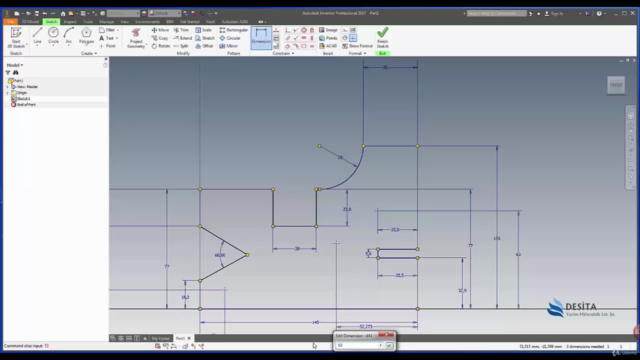Choose the Point tool
The height and width of the screenshot is (360, 640).
tap(107, 46)
